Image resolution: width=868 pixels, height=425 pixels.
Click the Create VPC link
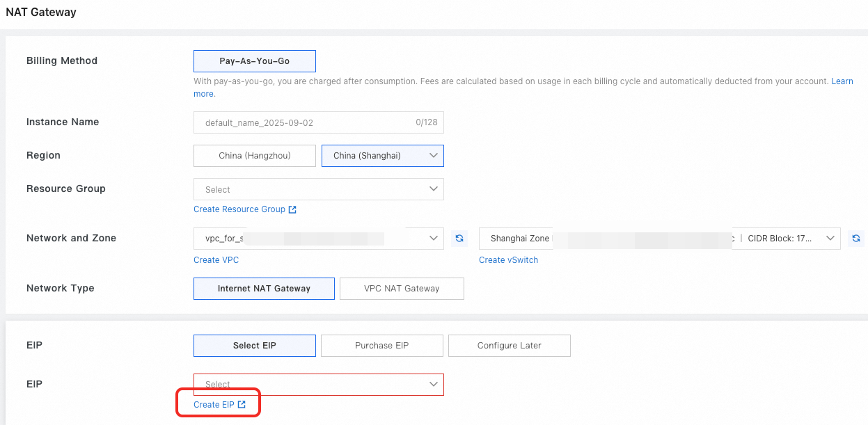click(216, 260)
